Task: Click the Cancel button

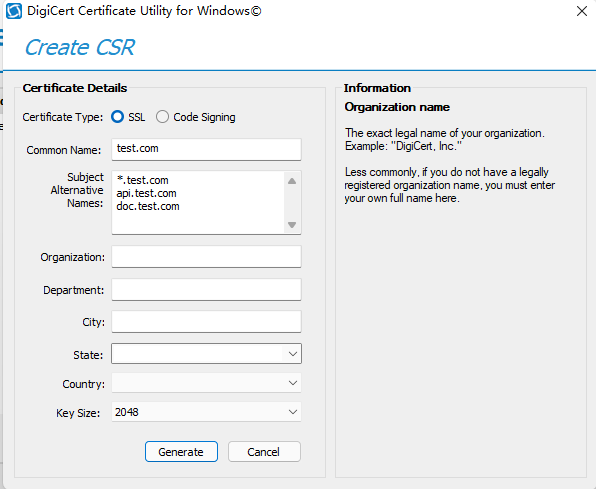Action: (x=264, y=452)
